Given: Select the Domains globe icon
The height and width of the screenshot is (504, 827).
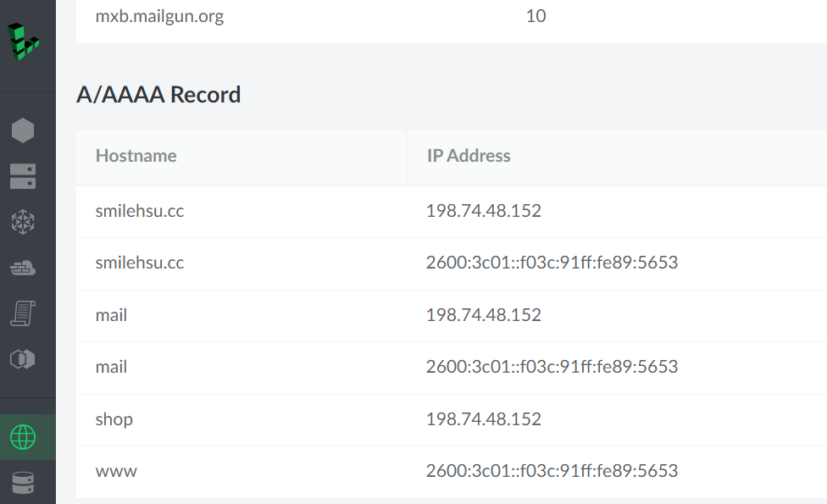Looking at the screenshot, I should click(x=23, y=437).
